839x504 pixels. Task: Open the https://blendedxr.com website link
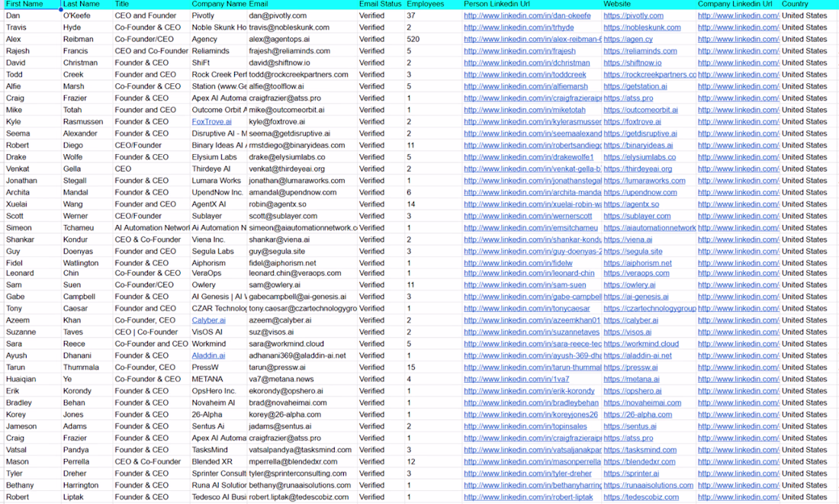639,461
